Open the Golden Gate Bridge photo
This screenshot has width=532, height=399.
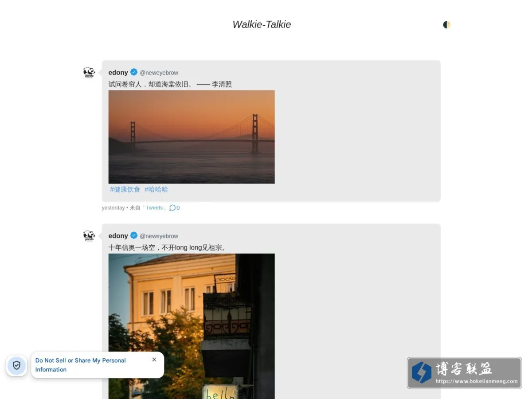192,137
